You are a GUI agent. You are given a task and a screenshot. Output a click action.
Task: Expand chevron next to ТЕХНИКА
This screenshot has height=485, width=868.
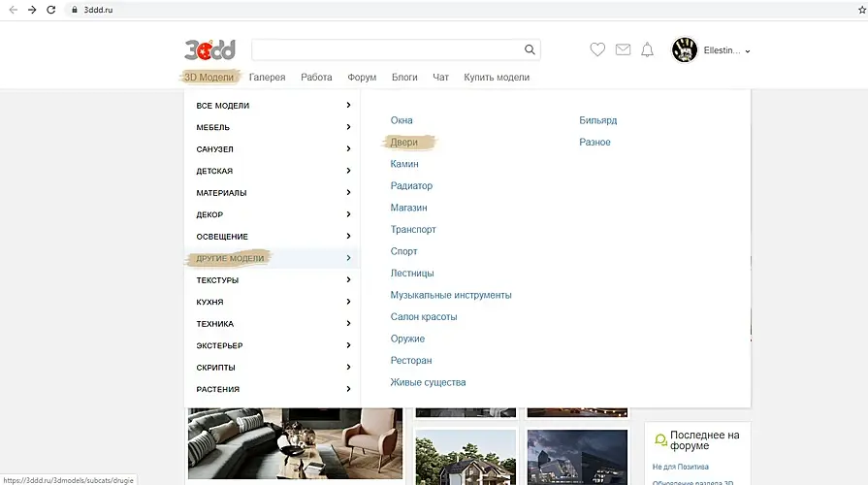point(348,323)
